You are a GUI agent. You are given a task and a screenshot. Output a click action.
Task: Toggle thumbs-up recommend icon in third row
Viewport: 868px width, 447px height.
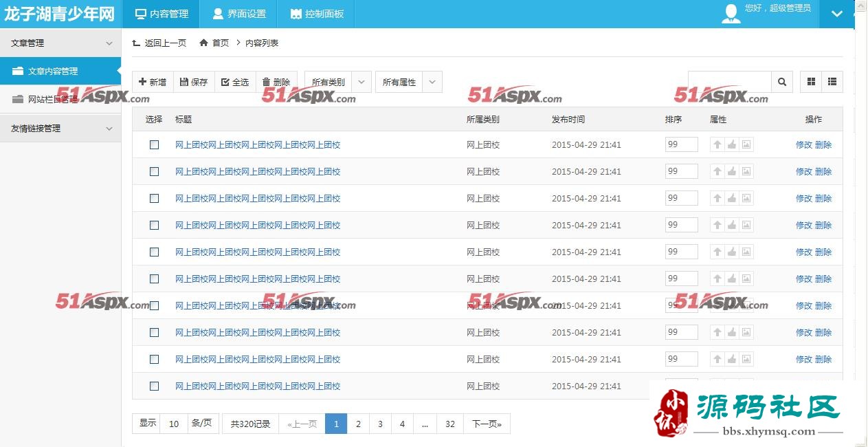coord(732,198)
